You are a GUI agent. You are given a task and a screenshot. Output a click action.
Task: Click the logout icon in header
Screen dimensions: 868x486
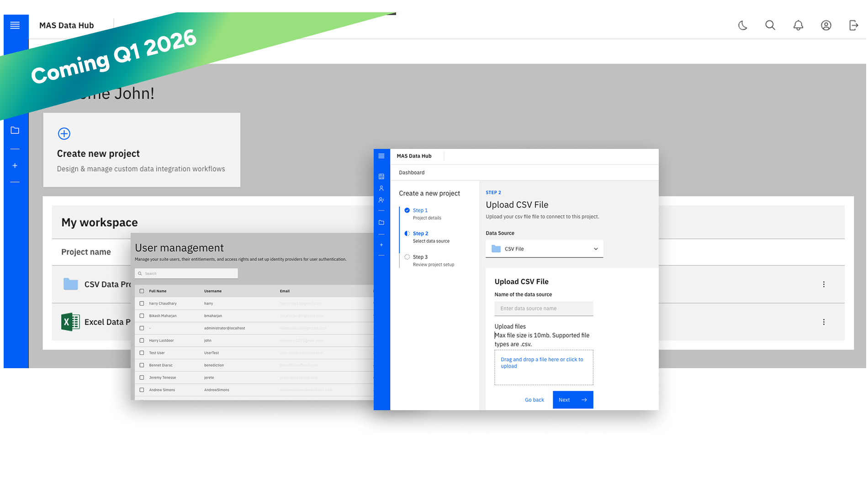[853, 26]
